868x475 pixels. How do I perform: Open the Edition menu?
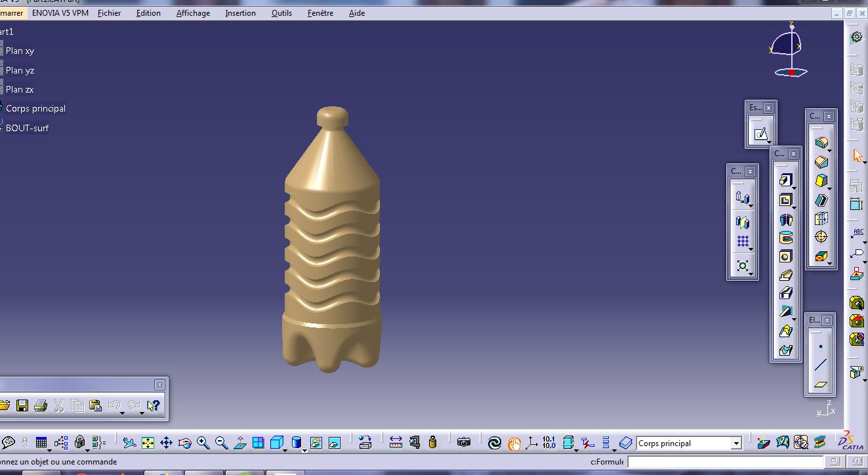(x=148, y=13)
